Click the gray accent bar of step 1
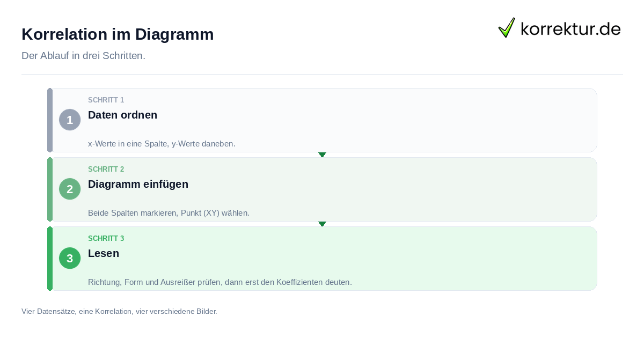The height and width of the screenshot is (338, 644). [50, 120]
